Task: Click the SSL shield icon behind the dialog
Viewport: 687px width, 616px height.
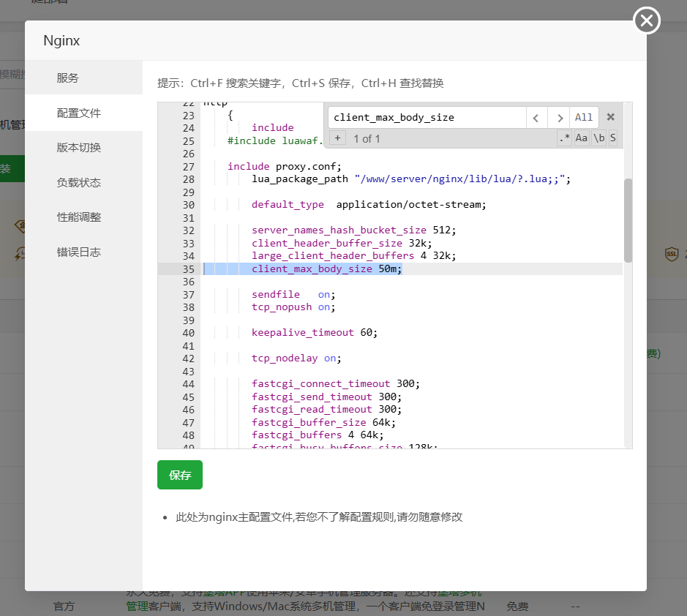Action: click(x=671, y=254)
